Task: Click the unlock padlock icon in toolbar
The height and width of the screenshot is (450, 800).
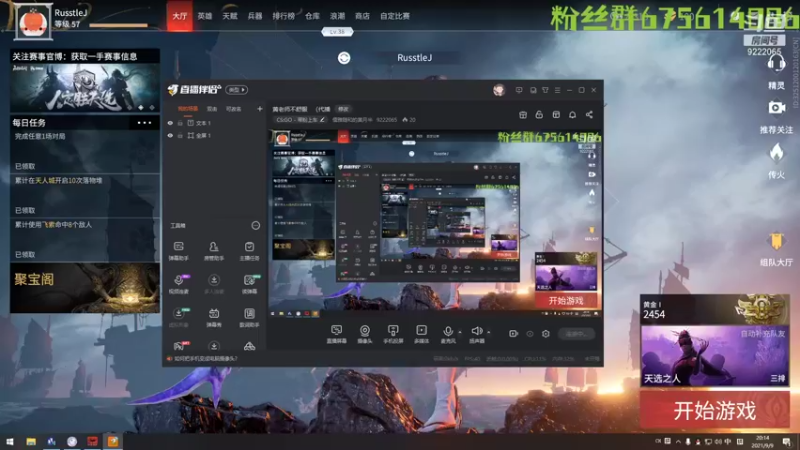Action: [539, 115]
